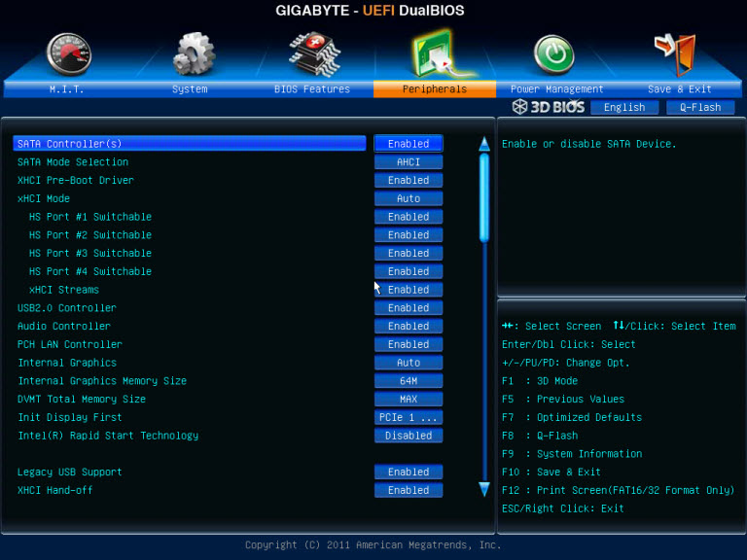The height and width of the screenshot is (560, 747).
Task: Select the xHCI Mode label
Action: click(x=44, y=198)
